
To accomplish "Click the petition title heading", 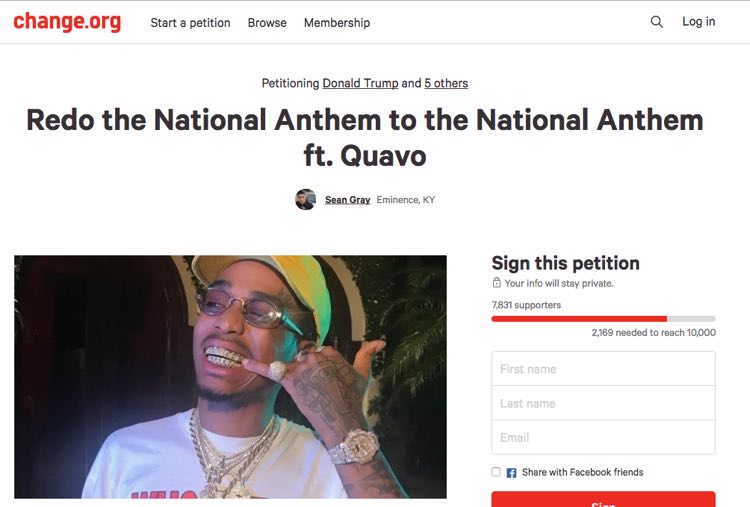I will click(365, 138).
